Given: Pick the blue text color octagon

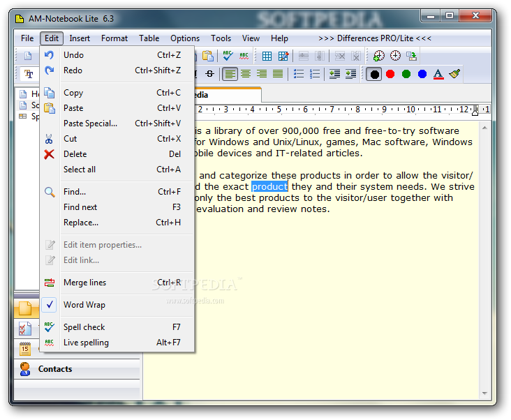Looking at the screenshot, I should 422,74.
